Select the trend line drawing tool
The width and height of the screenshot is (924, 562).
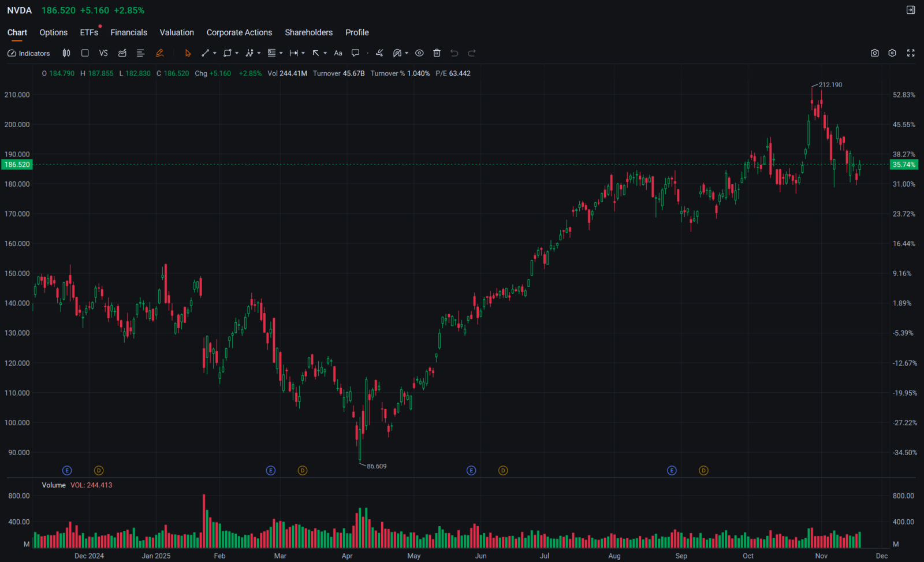(x=205, y=53)
